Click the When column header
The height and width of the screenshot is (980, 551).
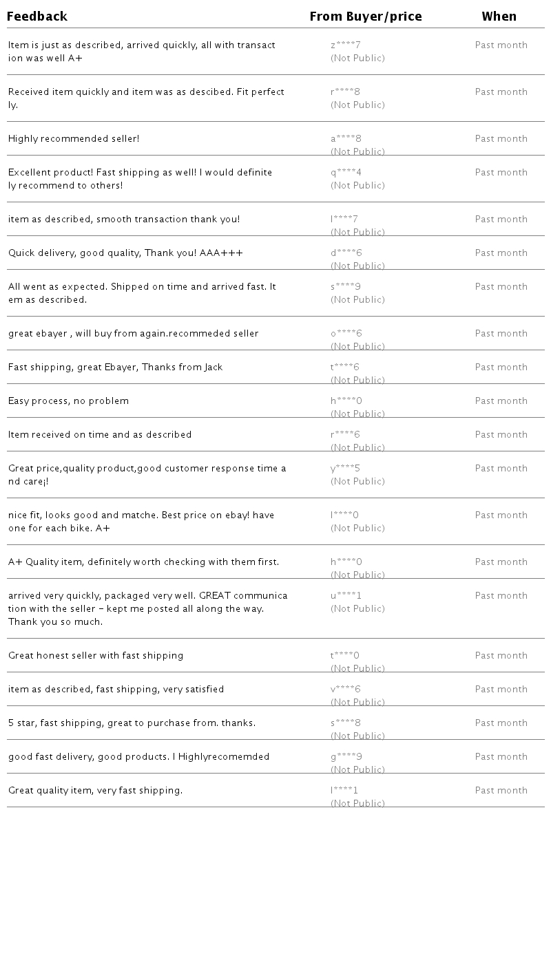pyautogui.click(x=499, y=17)
